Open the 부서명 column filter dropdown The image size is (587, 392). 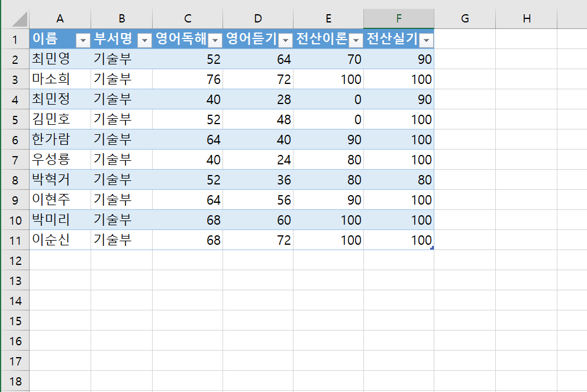click(145, 40)
